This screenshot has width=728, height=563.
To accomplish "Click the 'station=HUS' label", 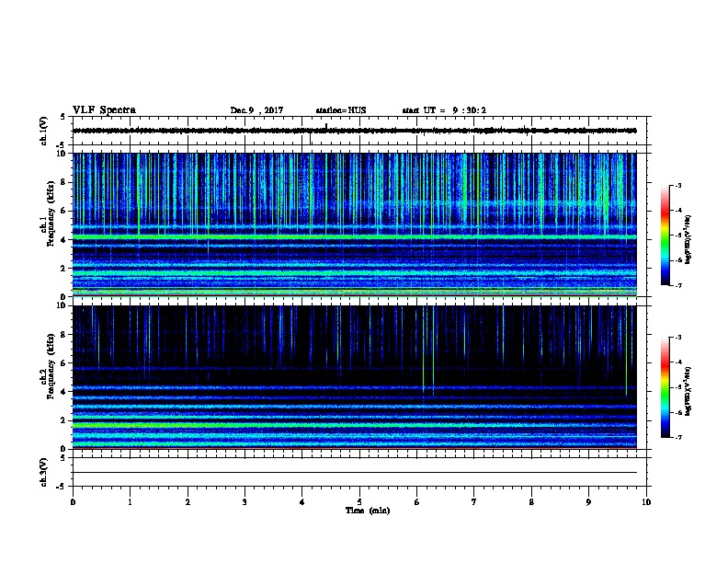I will (x=341, y=110).
